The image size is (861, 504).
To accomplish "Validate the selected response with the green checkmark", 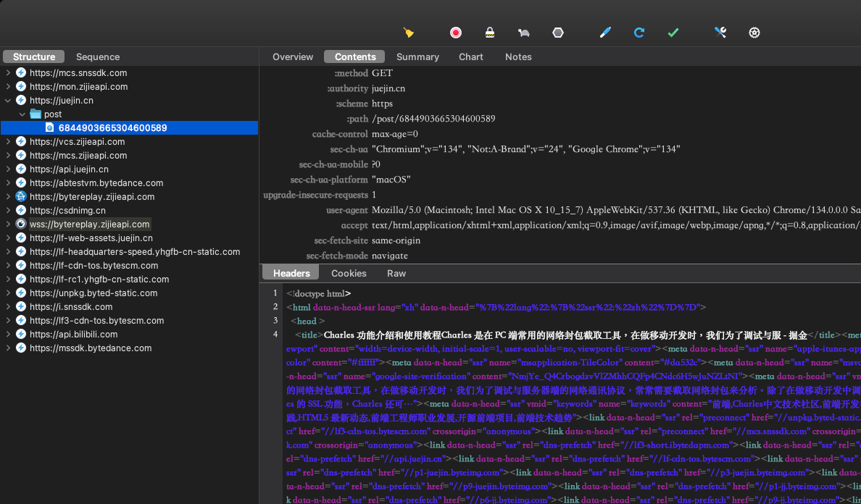I will (x=673, y=33).
